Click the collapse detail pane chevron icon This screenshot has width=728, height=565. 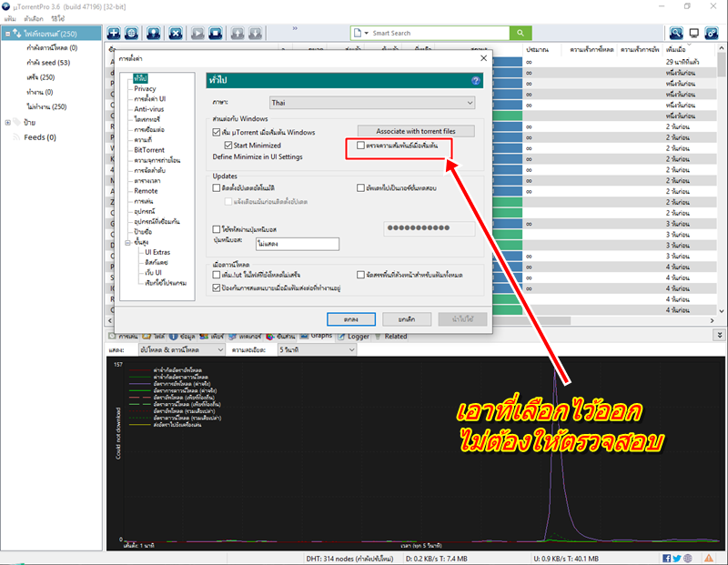[719, 335]
